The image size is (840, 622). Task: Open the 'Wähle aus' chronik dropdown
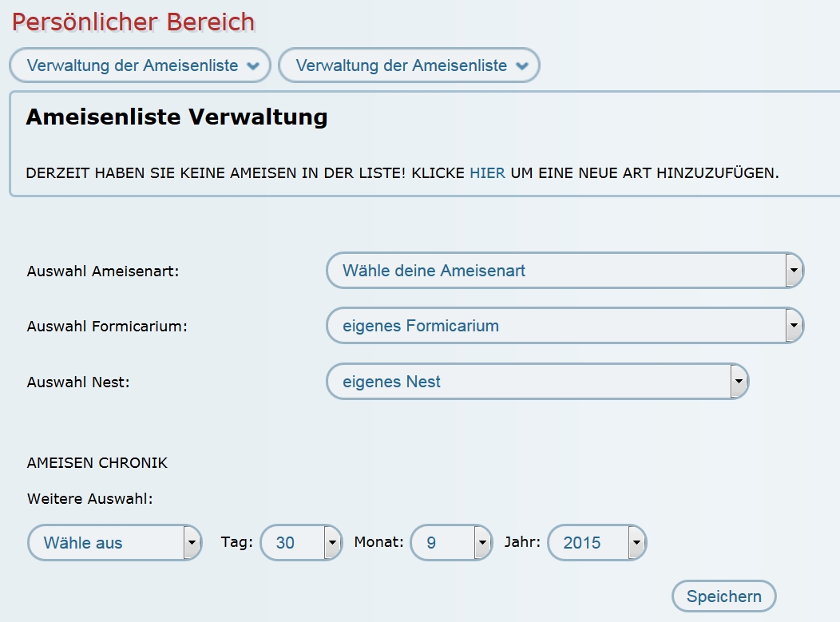[x=105, y=543]
